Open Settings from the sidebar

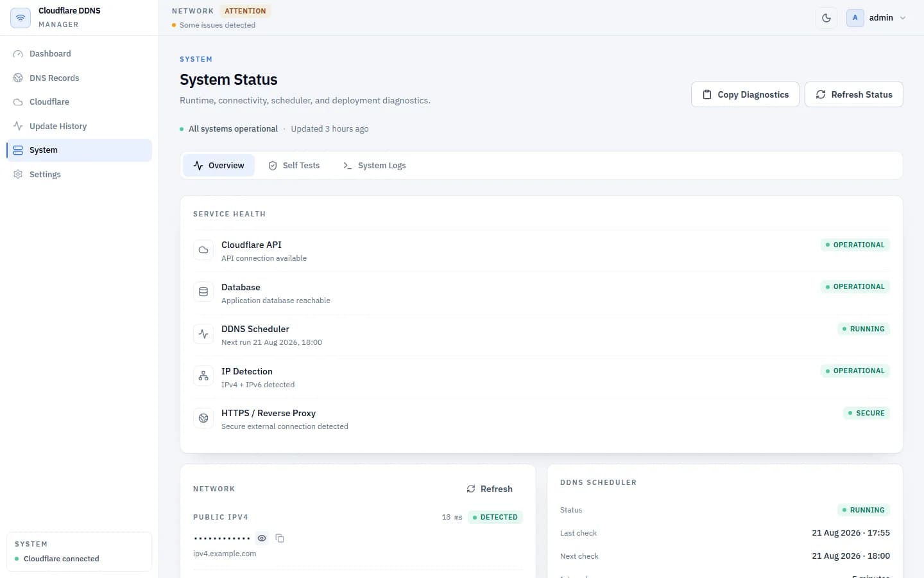click(79, 174)
